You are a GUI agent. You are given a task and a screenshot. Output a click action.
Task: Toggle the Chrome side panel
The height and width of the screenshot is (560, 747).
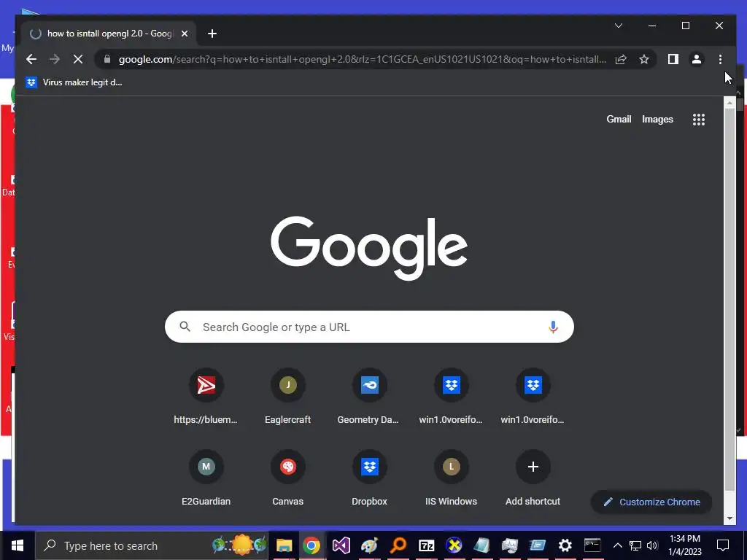673,59
